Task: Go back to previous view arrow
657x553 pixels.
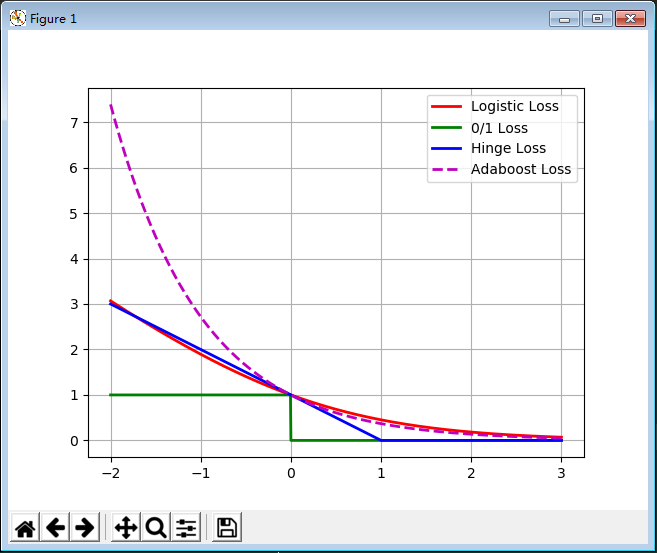Action: tap(55, 527)
